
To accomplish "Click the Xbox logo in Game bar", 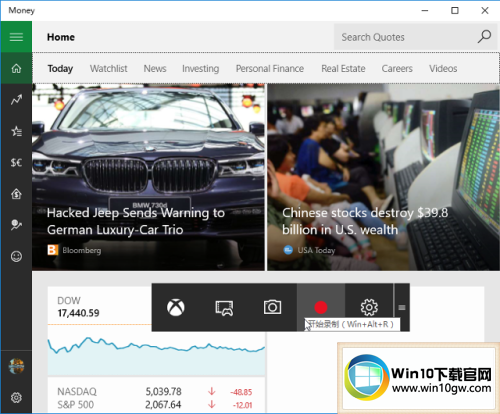I will click(x=176, y=307).
